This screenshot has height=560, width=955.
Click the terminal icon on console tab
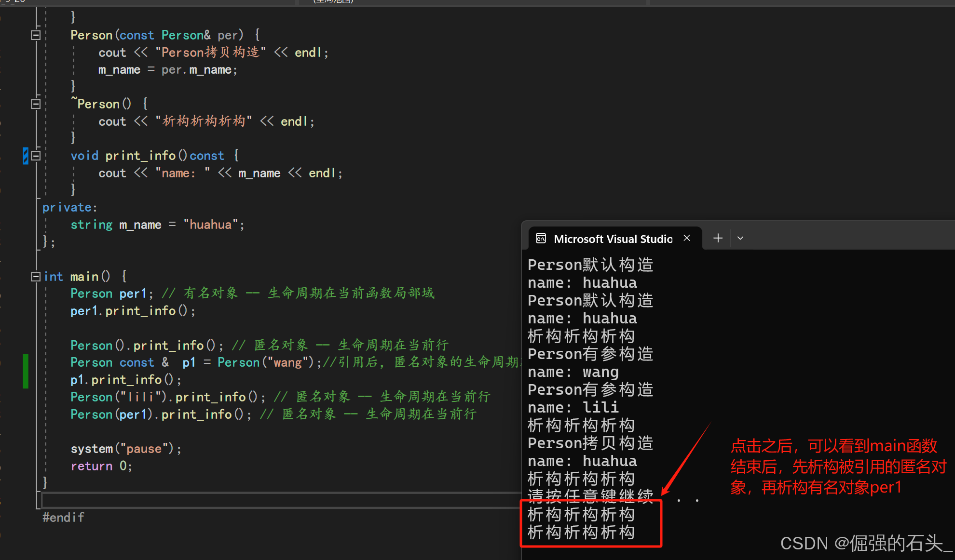click(x=541, y=239)
